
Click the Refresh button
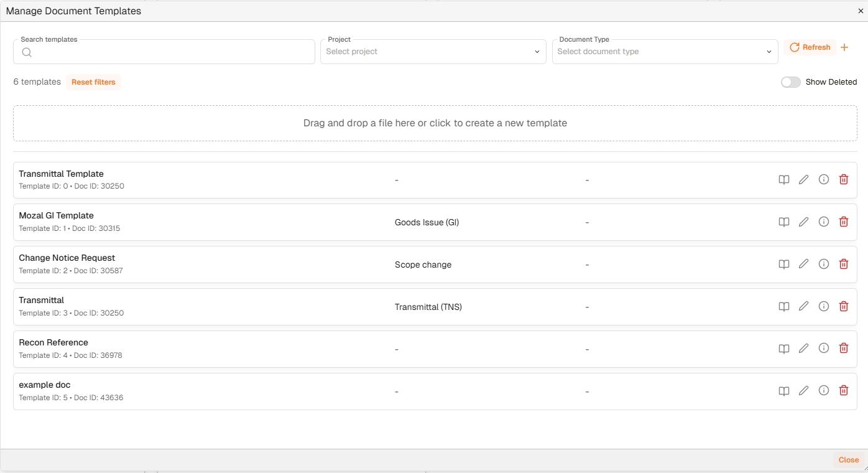(x=810, y=47)
